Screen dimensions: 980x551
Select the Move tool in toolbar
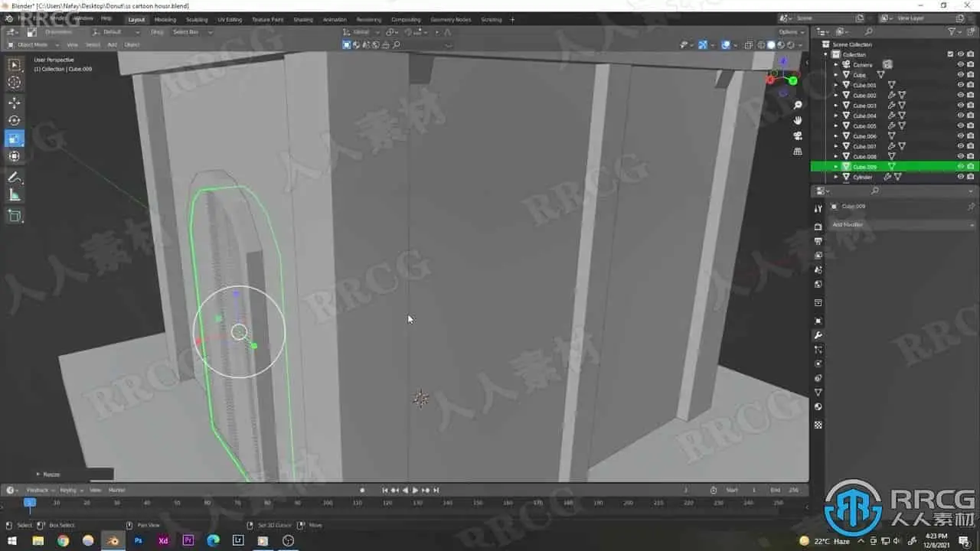[x=15, y=103]
